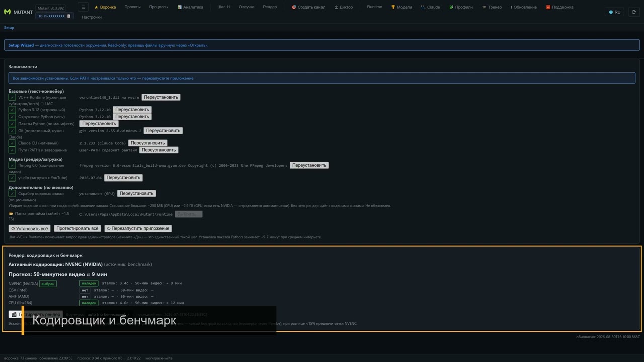The image size is (644, 362).
Task: Click Переустановить for yt-dlp
Action: pyautogui.click(x=123, y=178)
